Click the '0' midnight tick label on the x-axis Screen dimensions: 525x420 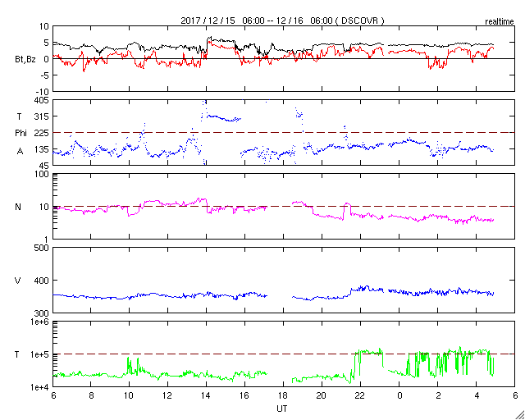399,396
